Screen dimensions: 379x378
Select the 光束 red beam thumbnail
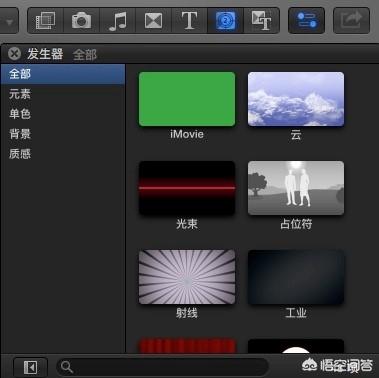coord(187,188)
